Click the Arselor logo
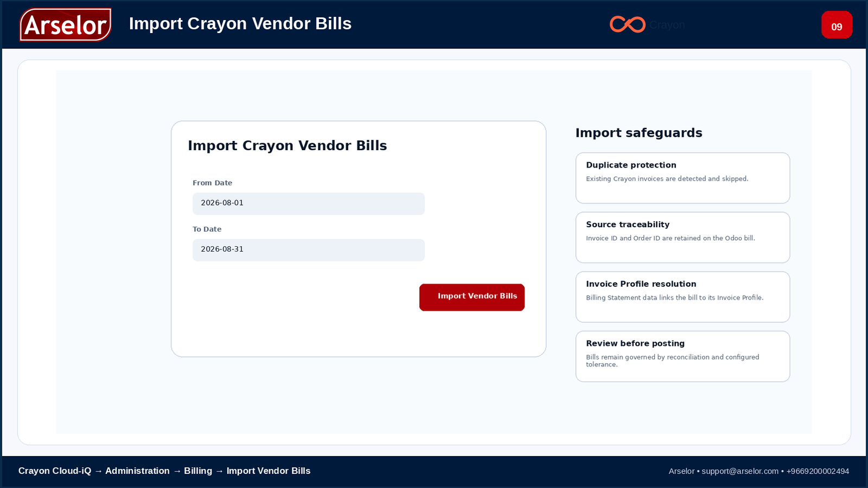The image size is (868, 488). click(66, 24)
